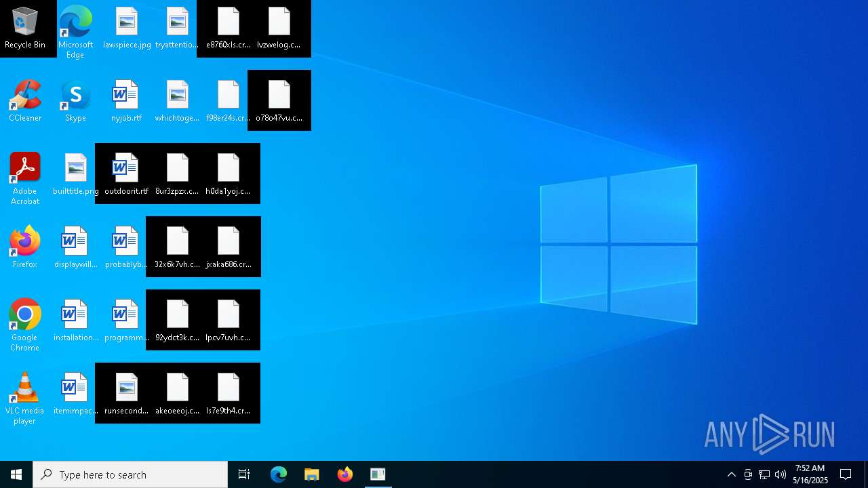This screenshot has height=488, width=868.
Task: Select the tryattentio image file icon
Action: [x=177, y=28]
